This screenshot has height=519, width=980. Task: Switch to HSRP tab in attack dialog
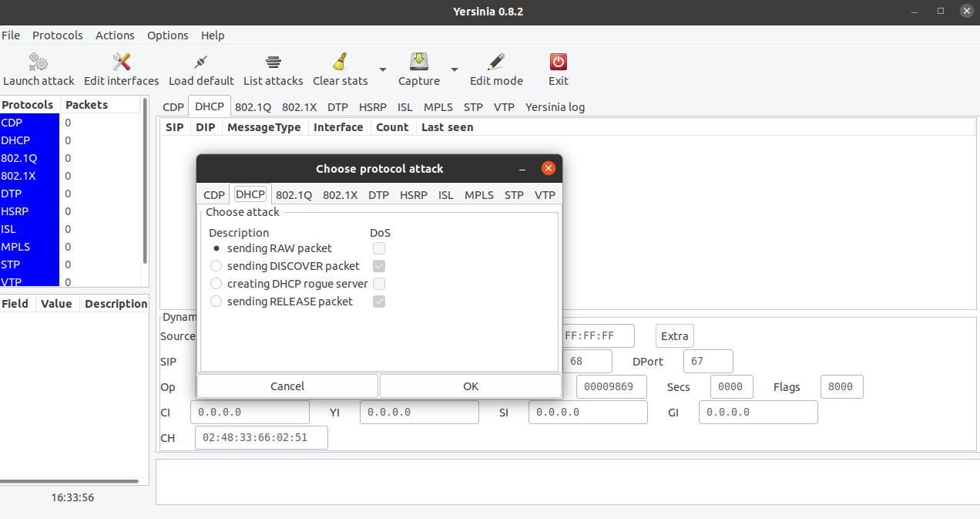(414, 195)
